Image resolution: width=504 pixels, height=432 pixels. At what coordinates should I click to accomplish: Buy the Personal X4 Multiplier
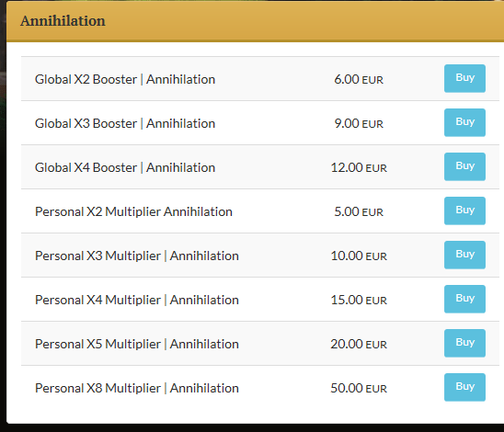pos(464,299)
